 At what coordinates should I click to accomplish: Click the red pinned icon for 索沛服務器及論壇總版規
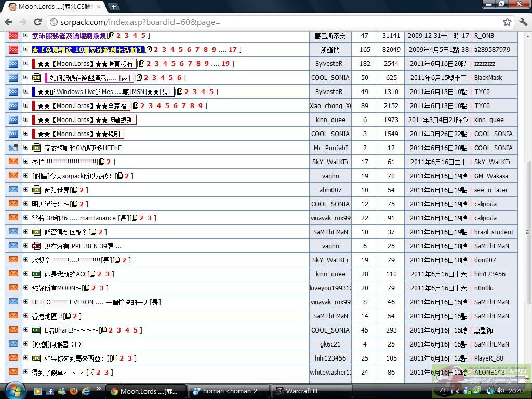coord(14,36)
